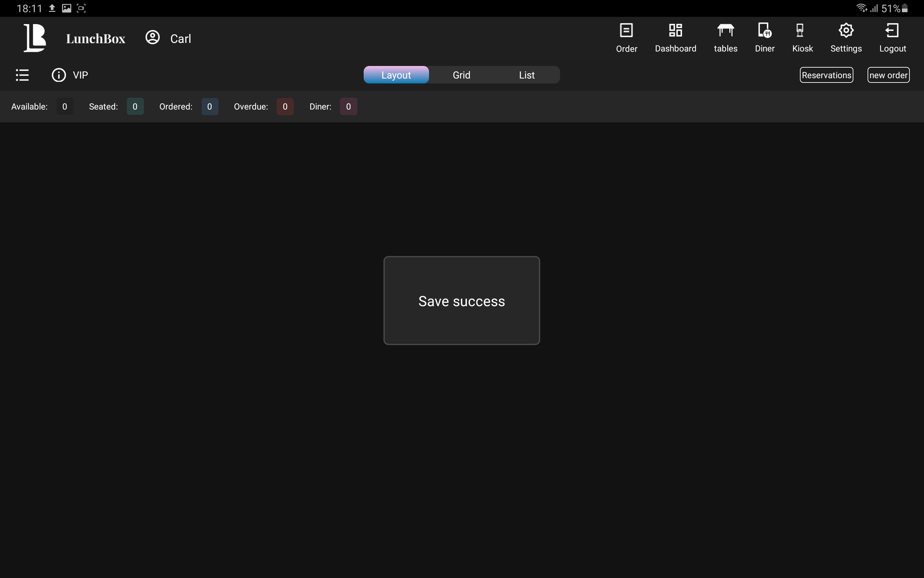924x578 pixels.
Task: Launch the Kiosk mode icon
Action: [800, 31]
